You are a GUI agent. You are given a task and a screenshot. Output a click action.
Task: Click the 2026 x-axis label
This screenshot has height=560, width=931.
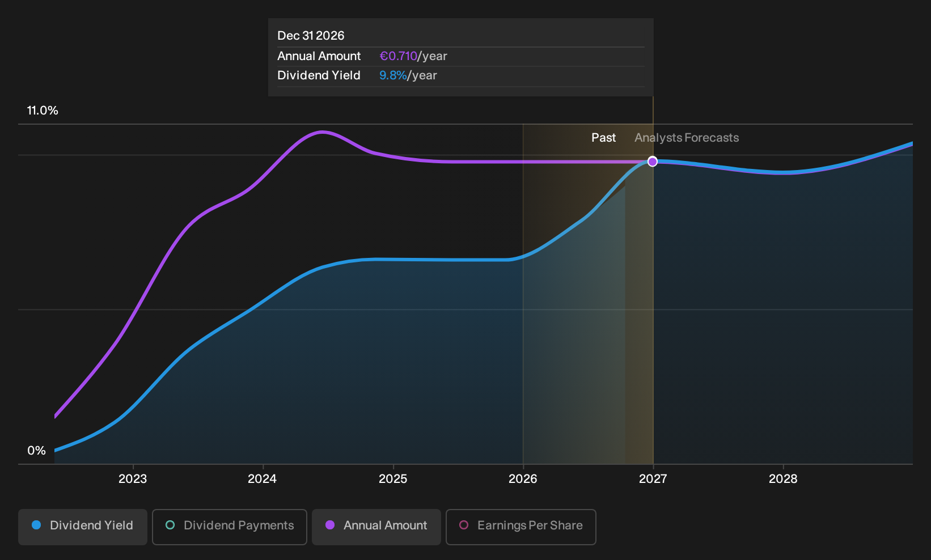coord(523,479)
